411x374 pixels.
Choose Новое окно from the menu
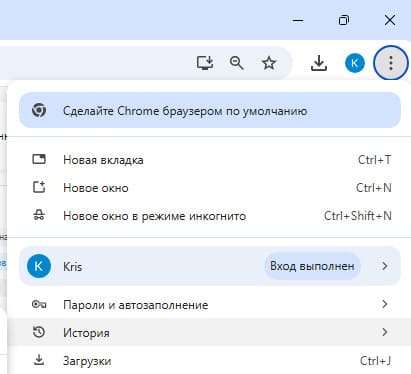coord(209,188)
